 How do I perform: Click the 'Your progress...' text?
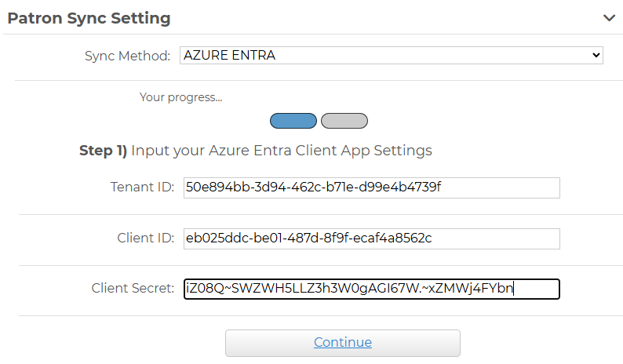180,98
